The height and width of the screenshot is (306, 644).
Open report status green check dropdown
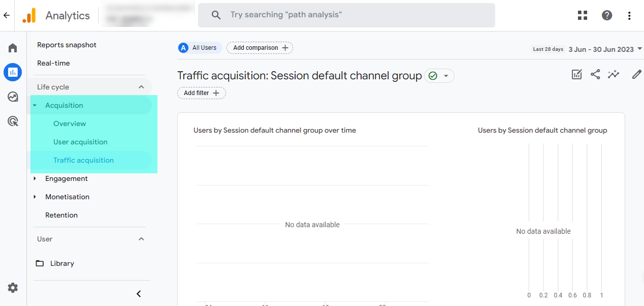(439, 76)
